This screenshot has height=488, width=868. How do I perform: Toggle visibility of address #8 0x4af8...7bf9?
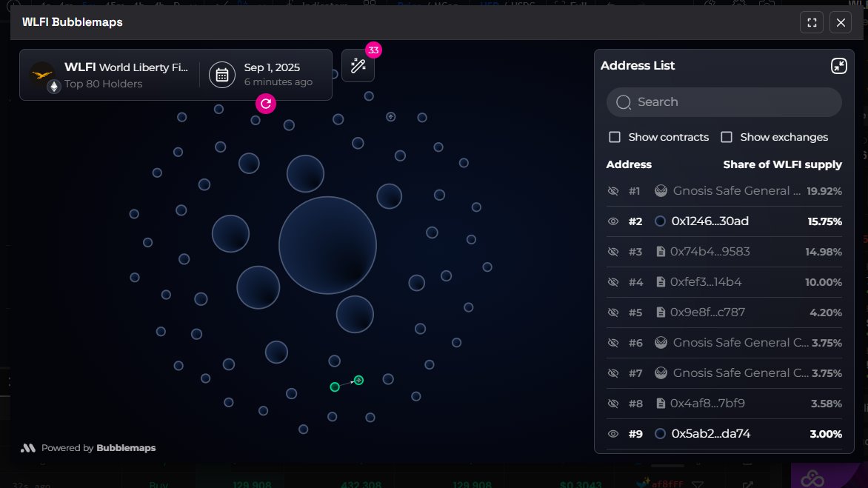612,404
